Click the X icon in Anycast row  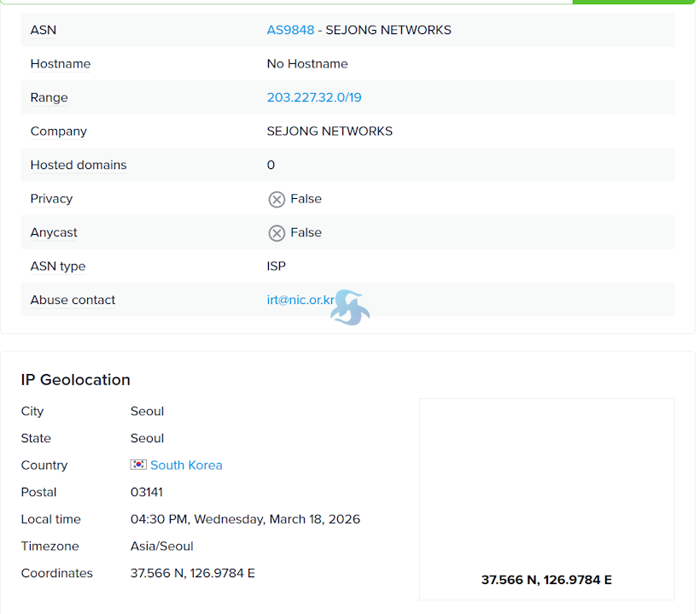[x=277, y=233]
